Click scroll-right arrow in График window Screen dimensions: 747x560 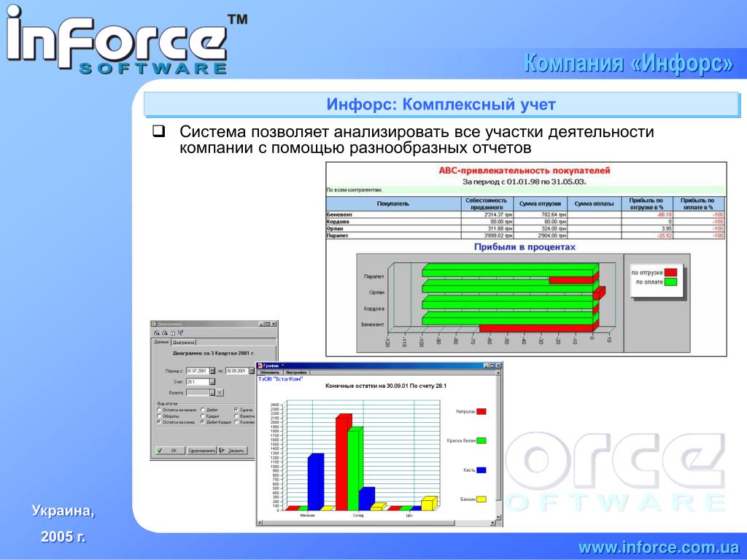(492, 523)
